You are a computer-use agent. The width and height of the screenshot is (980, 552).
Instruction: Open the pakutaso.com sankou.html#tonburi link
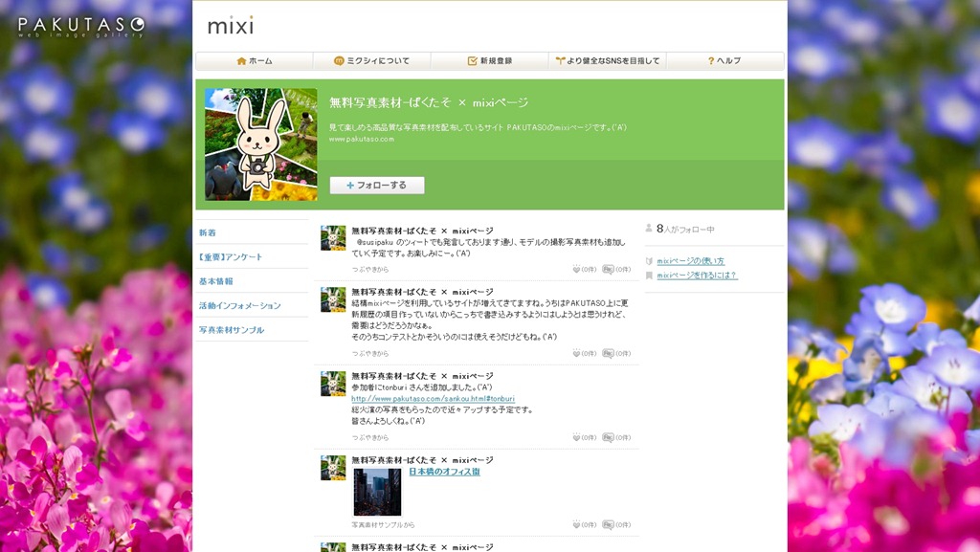point(434,398)
